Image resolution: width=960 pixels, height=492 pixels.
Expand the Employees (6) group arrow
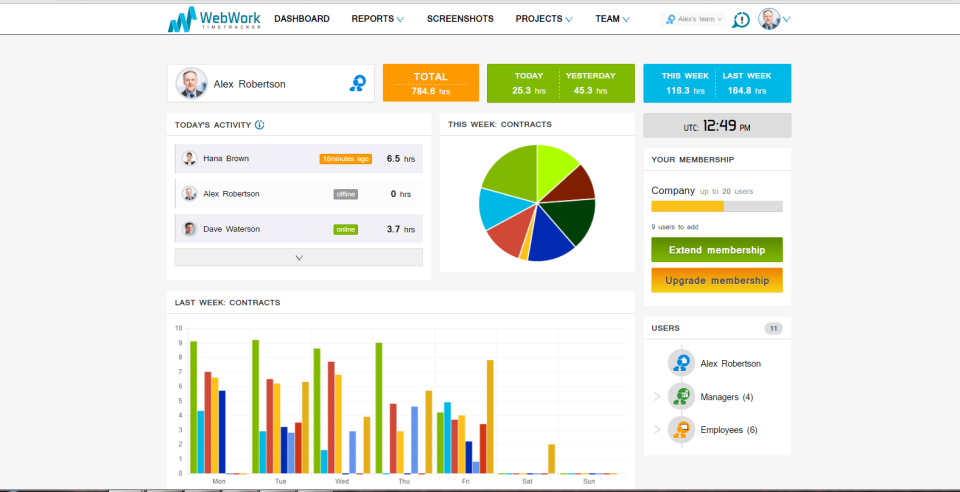(657, 430)
